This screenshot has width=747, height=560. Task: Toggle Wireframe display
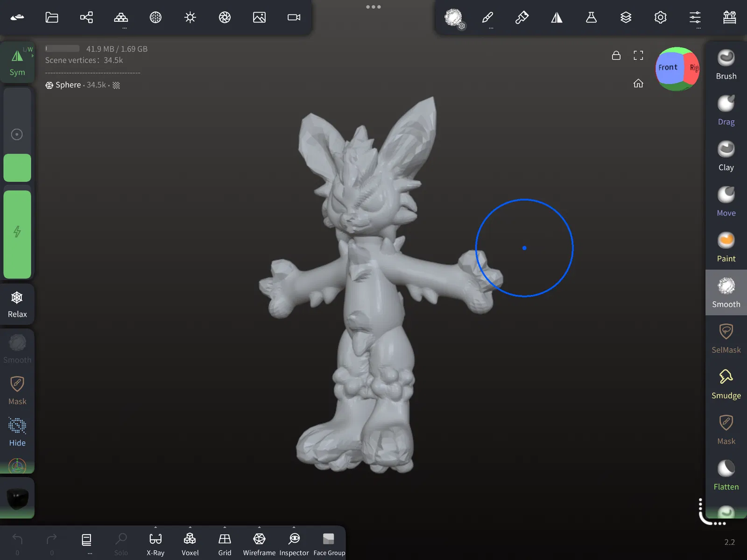(x=259, y=544)
